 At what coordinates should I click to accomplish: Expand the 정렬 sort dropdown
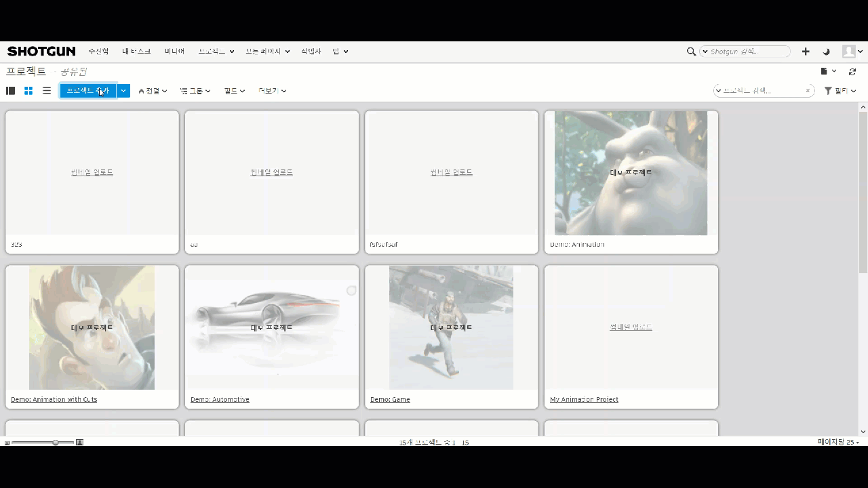point(153,90)
